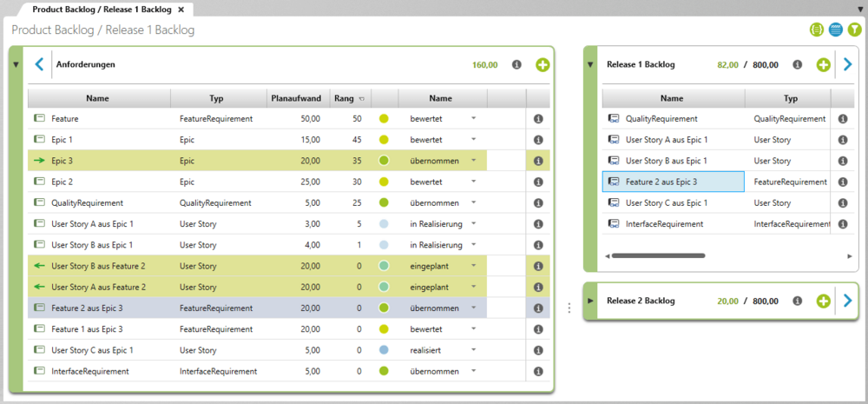Click green plus in Release 2 Backlog
Viewport: 868px width, 404px height.
(824, 301)
